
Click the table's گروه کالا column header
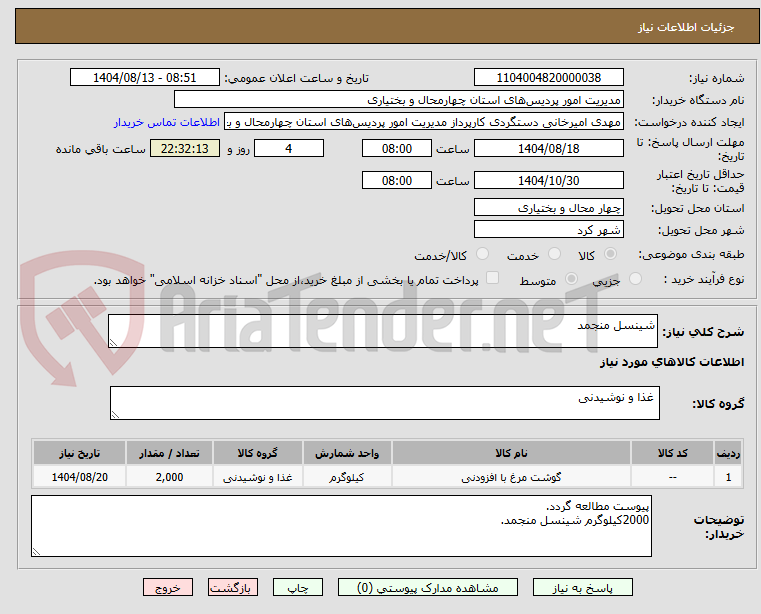point(257,453)
